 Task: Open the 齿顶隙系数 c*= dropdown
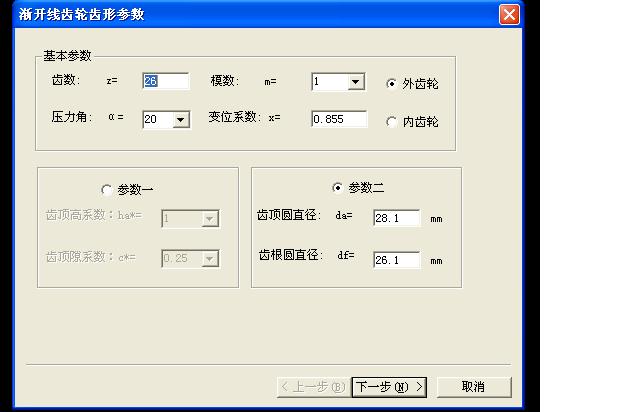[x=209, y=258]
